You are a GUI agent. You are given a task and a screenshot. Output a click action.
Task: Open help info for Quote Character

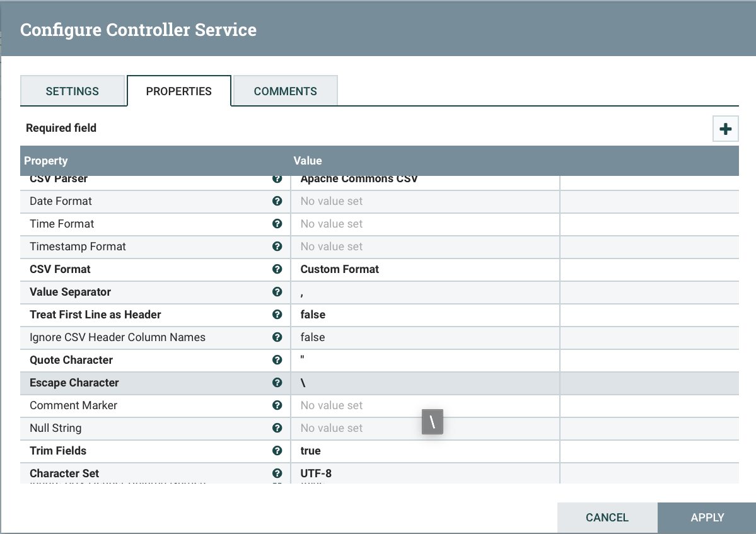point(277,360)
